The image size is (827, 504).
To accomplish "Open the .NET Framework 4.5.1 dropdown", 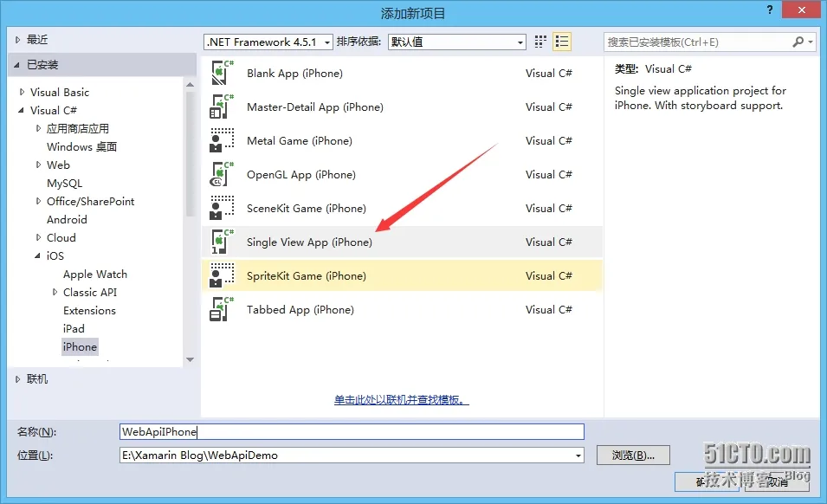I will pos(268,42).
